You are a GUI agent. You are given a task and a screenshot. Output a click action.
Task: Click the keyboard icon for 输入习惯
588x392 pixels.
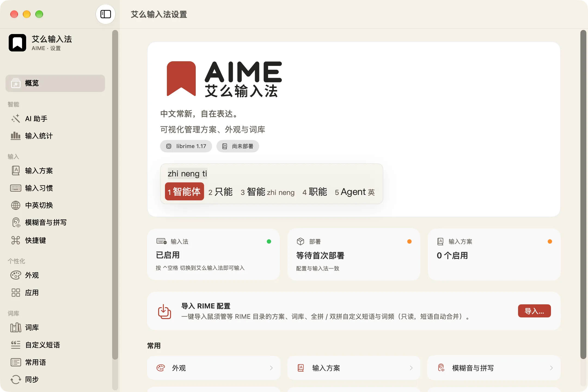[x=16, y=188]
